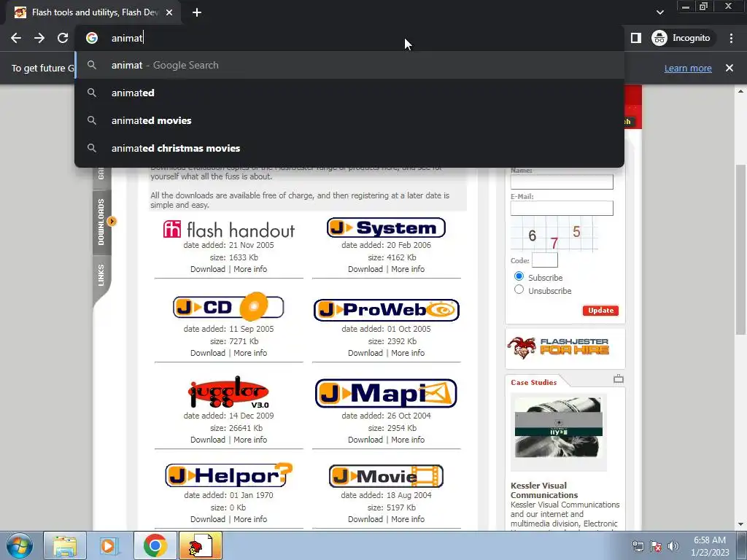This screenshot has width=747, height=560.
Task: View More info for JProWeb
Action: [408, 353]
